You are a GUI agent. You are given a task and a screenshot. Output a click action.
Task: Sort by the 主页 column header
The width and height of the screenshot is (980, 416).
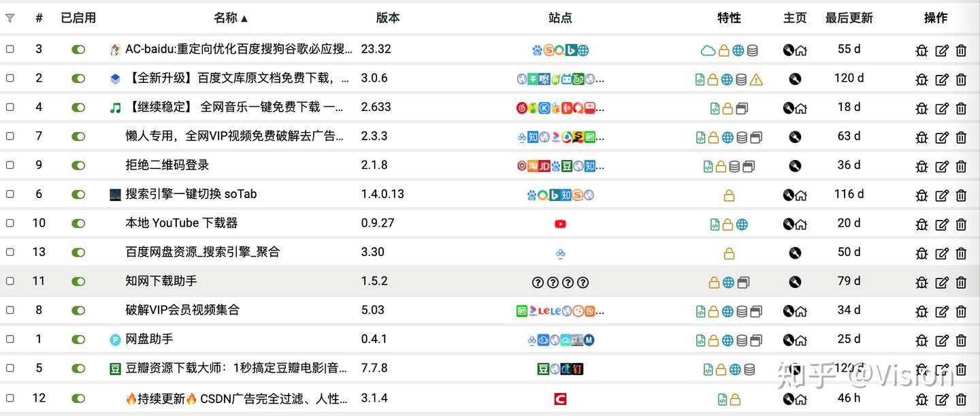795,18
